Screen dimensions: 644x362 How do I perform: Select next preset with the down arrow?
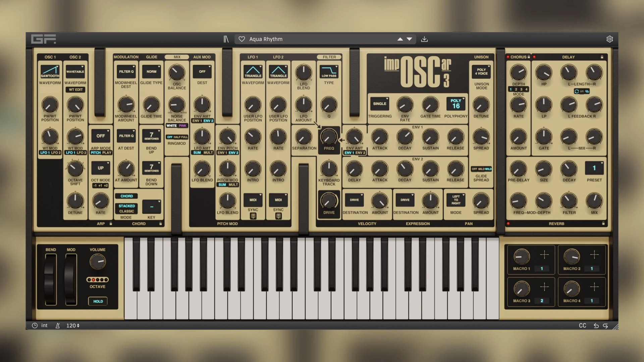click(x=409, y=39)
